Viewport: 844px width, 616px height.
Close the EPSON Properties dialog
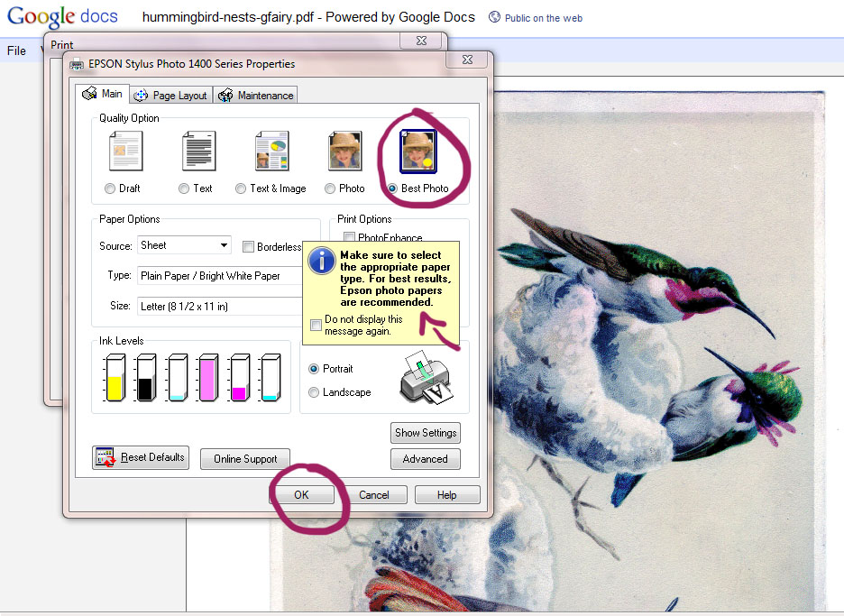[x=467, y=60]
